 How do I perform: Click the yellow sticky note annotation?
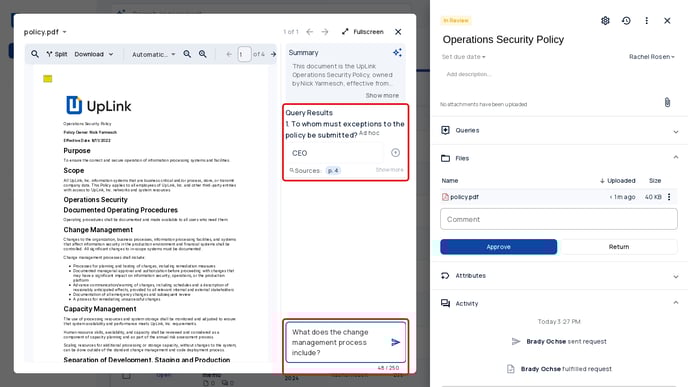coord(48,79)
